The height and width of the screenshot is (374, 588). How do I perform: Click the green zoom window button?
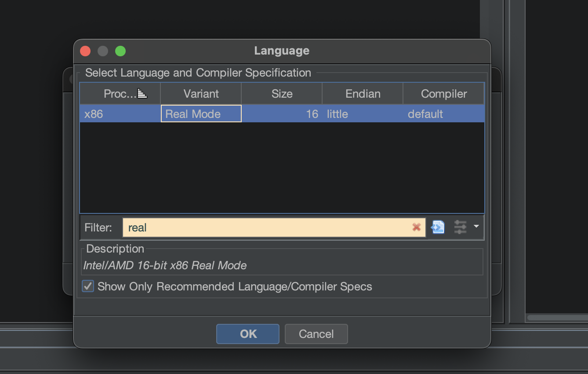point(120,51)
